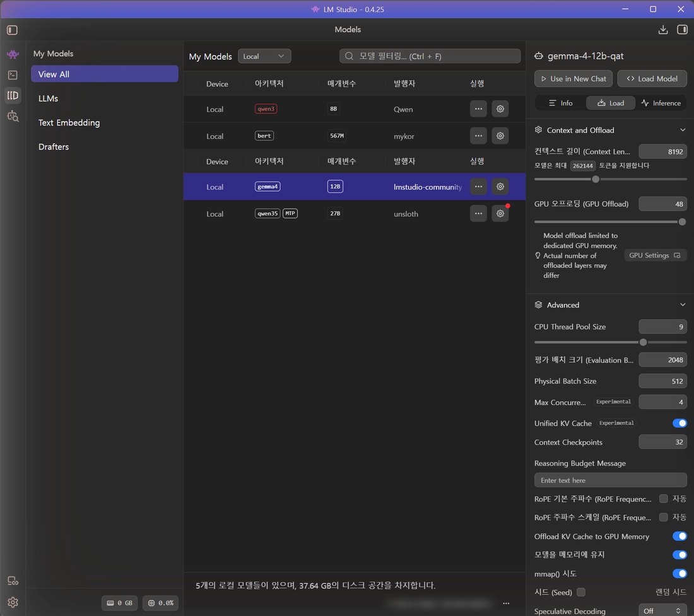Click the 262144 max token badge
Screen dimensions: 694x616
click(582, 166)
